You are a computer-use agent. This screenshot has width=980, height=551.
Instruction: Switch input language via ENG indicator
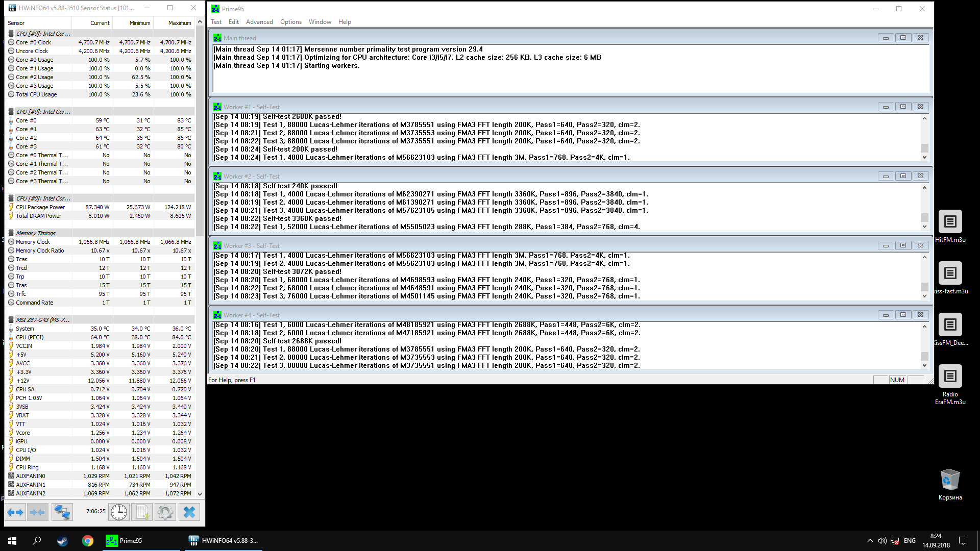pyautogui.click(x=910, y=541)
